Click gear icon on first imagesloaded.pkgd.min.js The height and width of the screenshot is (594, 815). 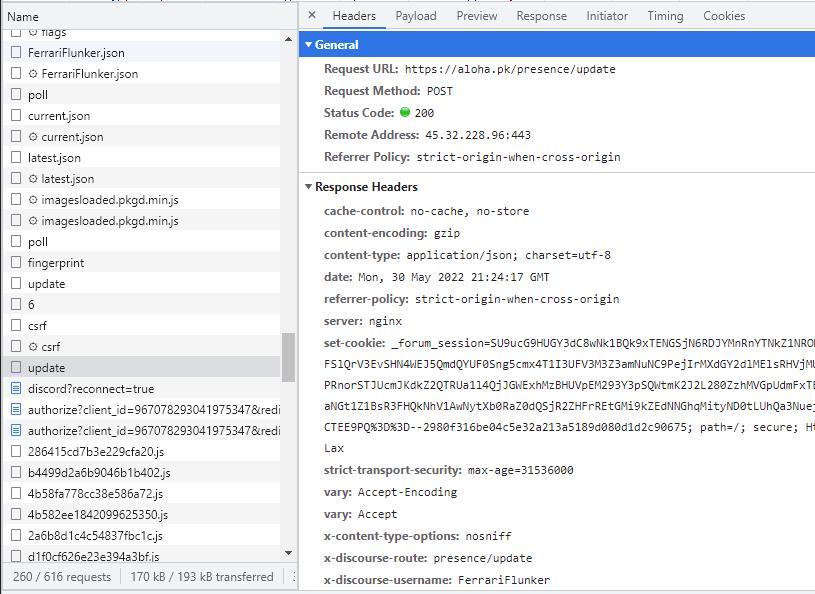(x=33, y=200)
